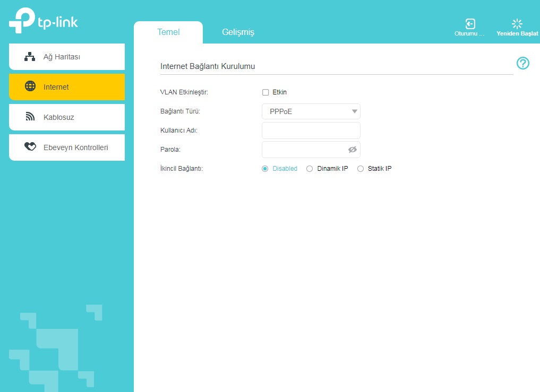The width and height of the screenshot is (540, 392).
Task: Select Dinamik IP secondary connection
Action: [x=310, y=169]
